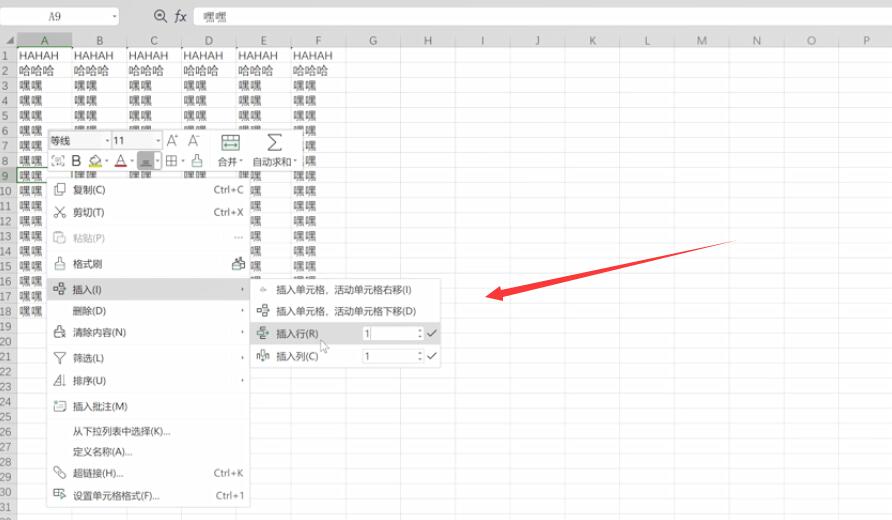Image resolution: width=892 pixels, height=520 pixels.
Task: Click the font color A icon
Action: point(121,161)
